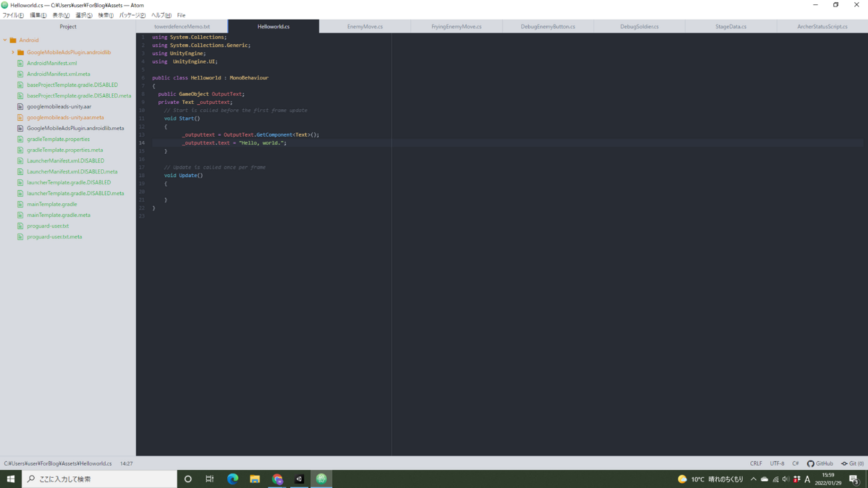The height and width of the screenshot is (488, 868).
Task: Open the Git (0) panel in status bar
Action: coord(853,463)
